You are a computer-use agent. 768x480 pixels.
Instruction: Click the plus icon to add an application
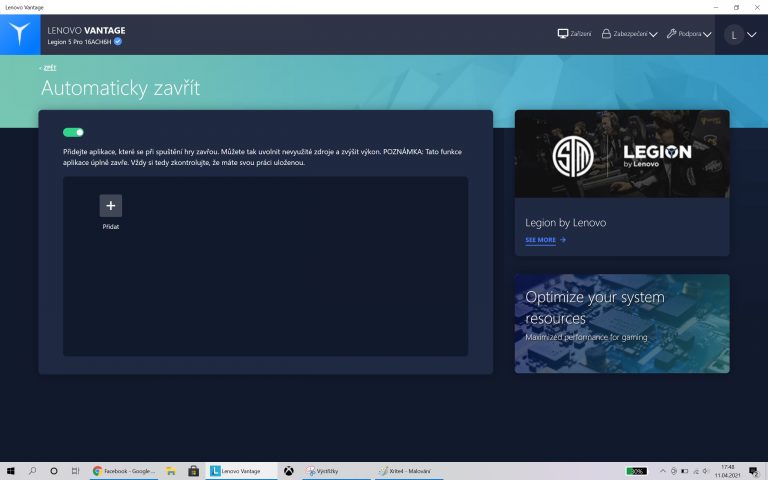coord(110,206)
